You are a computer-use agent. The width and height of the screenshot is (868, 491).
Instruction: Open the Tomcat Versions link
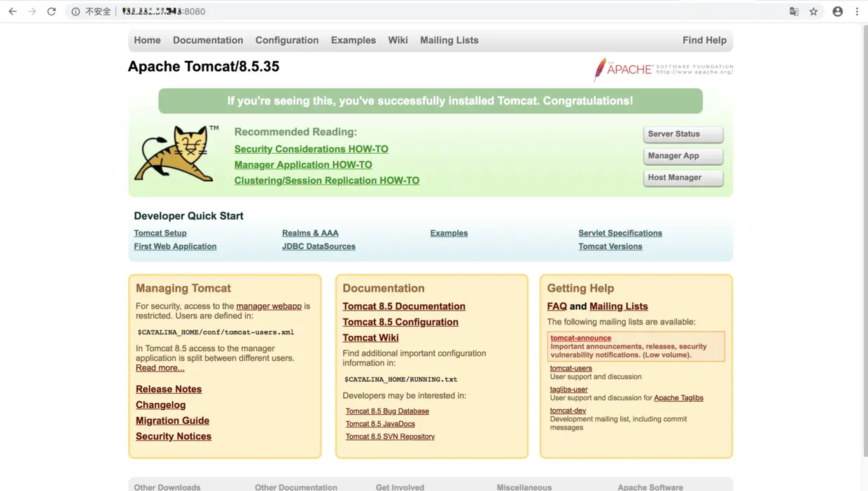point(610,247)
